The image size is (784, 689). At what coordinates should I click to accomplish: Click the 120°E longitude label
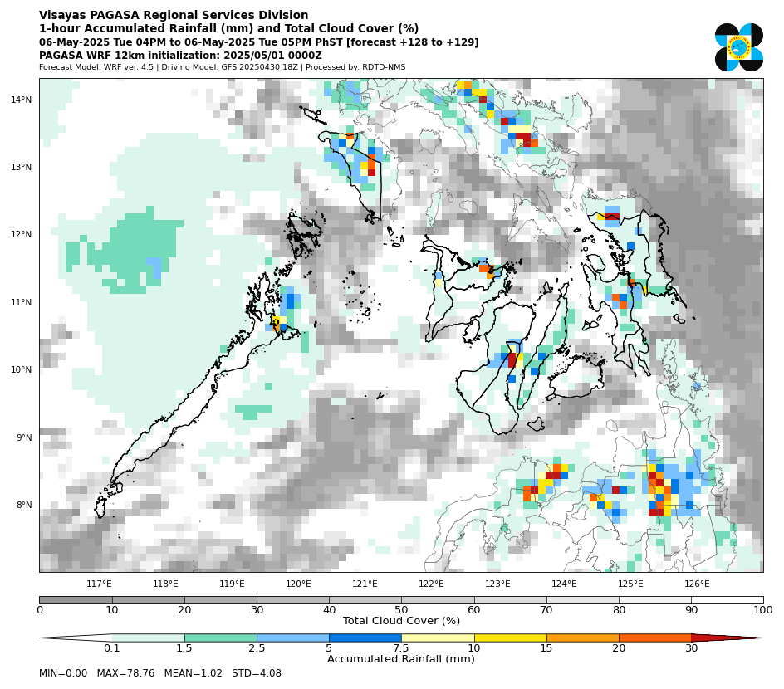point(298,584)
